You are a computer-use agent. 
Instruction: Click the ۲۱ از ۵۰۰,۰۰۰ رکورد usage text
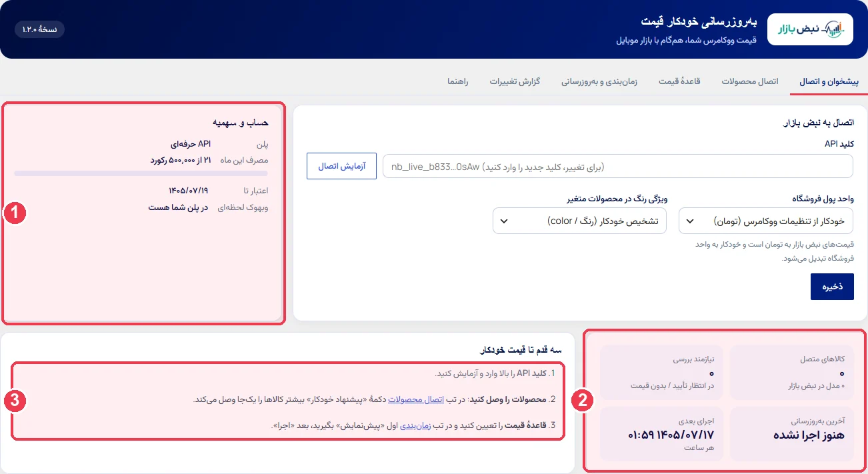[x=181, y=160]
